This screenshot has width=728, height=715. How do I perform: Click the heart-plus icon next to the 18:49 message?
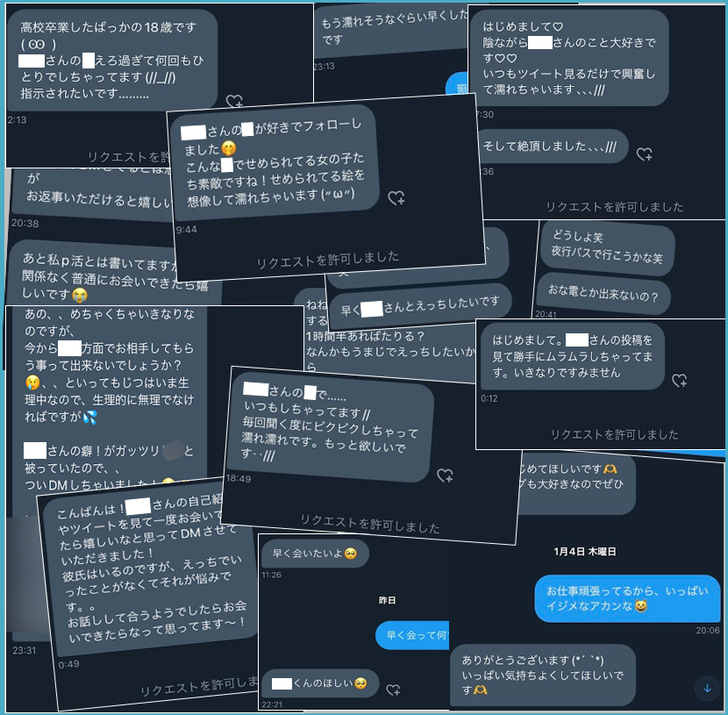pos(446,475)
